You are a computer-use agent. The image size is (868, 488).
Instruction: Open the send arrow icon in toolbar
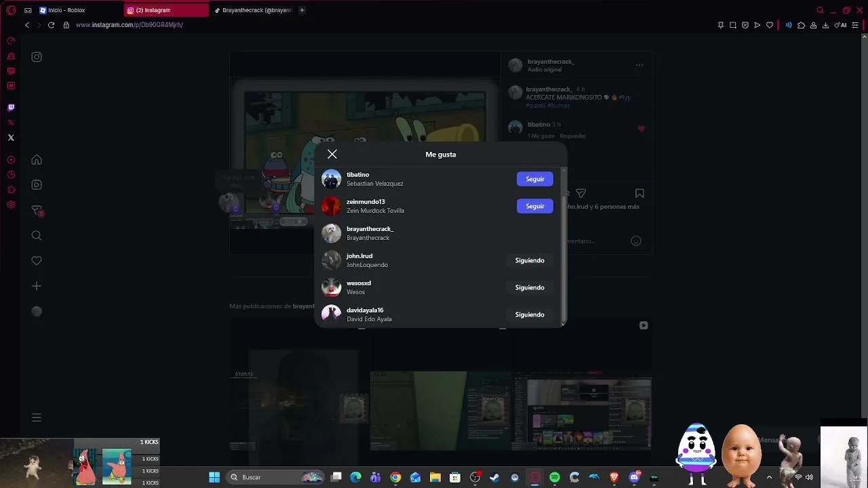[x=757, y=25]
